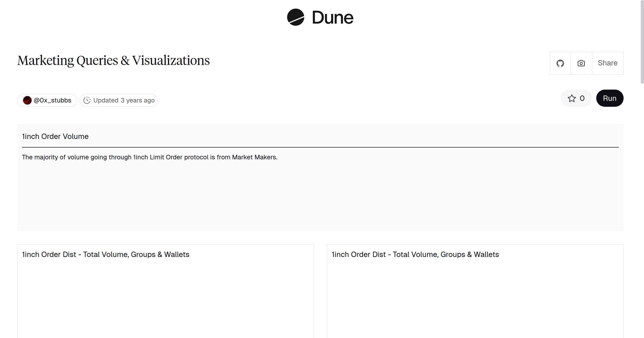Click the clock icon beside the update time

point(87,100)
